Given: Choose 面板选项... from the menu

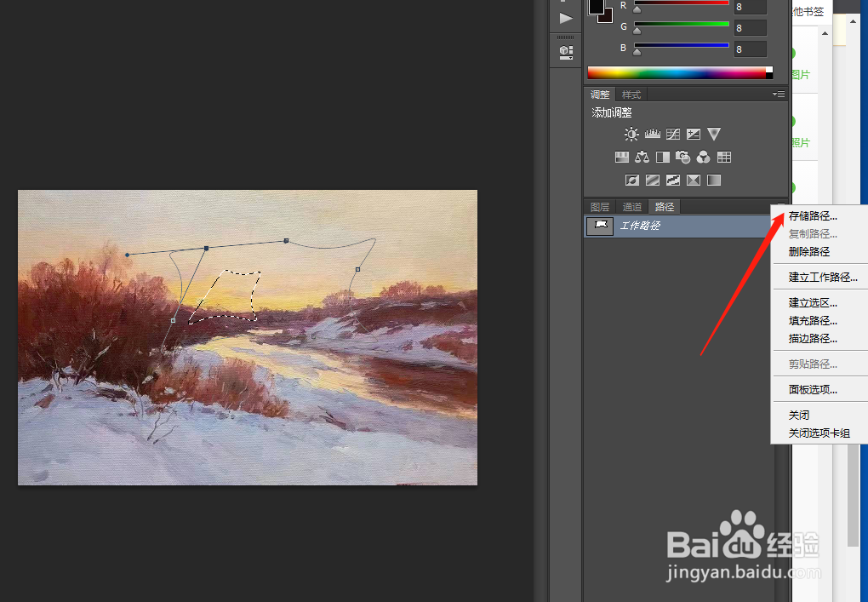Looking at the screenshot, I should [813, 389].
